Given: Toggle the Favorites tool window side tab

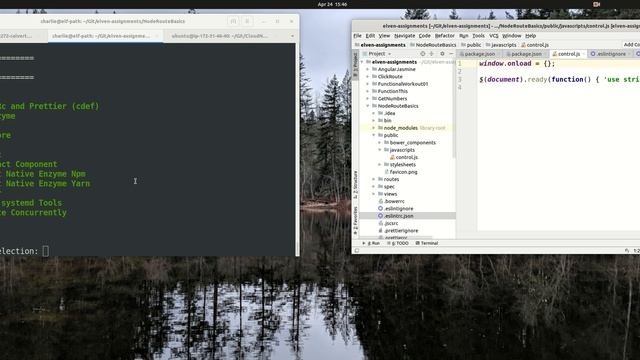Looking at the screenshot, I should click(355, 220).
